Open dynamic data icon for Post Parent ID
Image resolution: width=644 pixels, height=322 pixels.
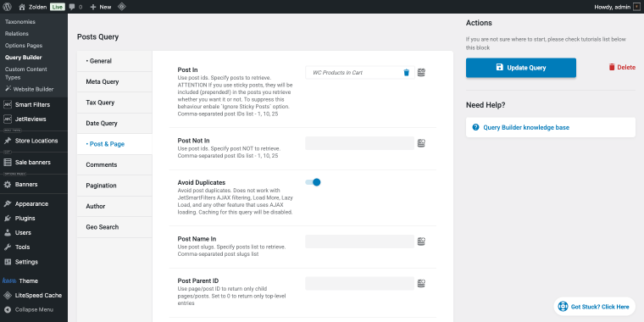tap(421, 283)
